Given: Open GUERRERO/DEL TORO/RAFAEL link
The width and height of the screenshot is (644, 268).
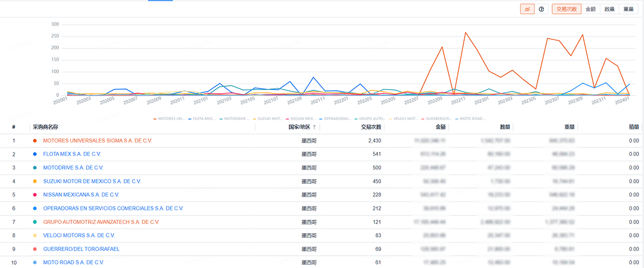Looking at the screenshot, I should coord(81,249).
